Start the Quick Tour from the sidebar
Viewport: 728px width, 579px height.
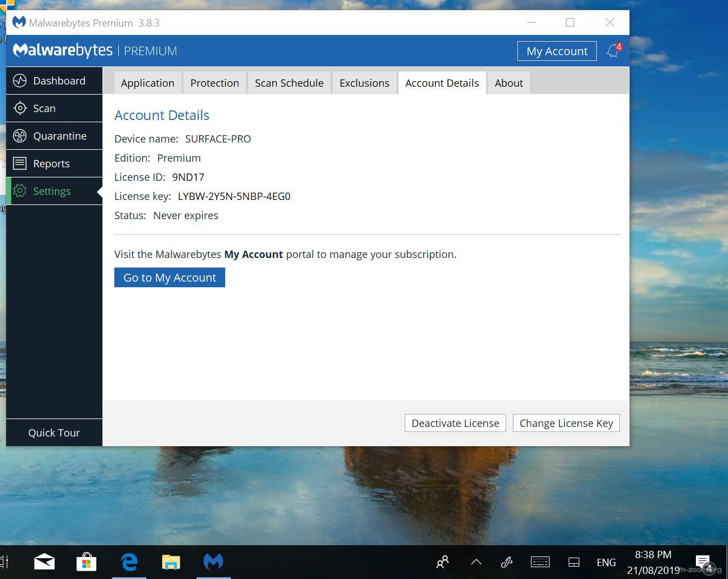(54, 433)
